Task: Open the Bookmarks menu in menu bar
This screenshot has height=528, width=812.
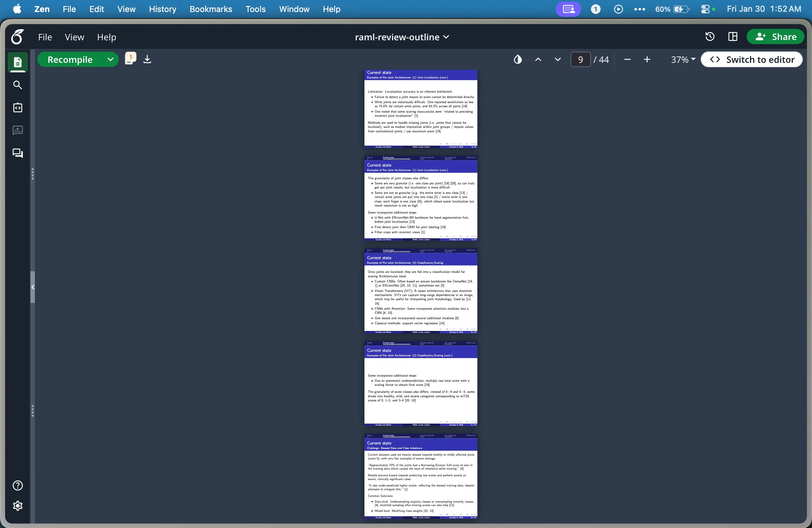Action: coord(211,9)
